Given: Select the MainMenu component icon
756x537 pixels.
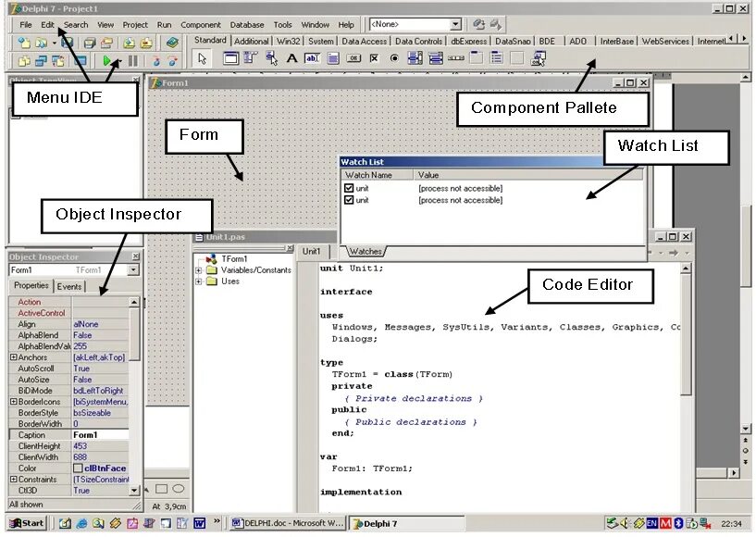Looking at the screenshot, I should [251, 58].
